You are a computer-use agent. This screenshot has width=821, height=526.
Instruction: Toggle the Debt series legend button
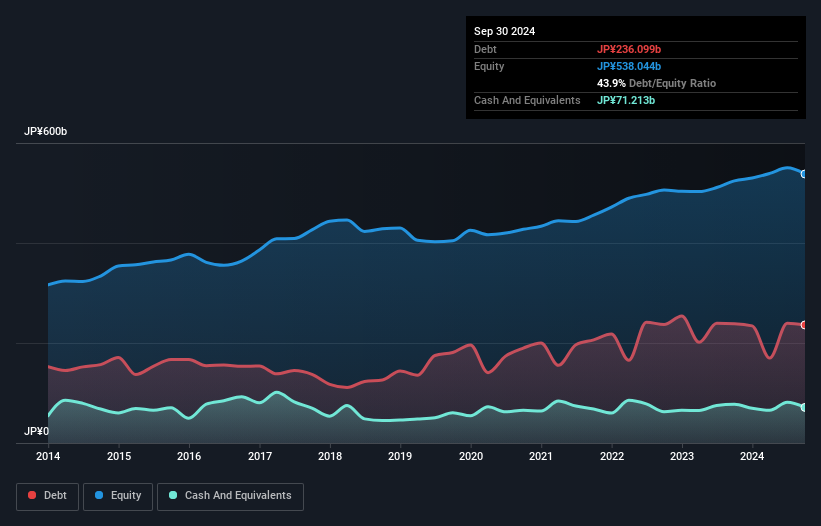coord(48,496)
